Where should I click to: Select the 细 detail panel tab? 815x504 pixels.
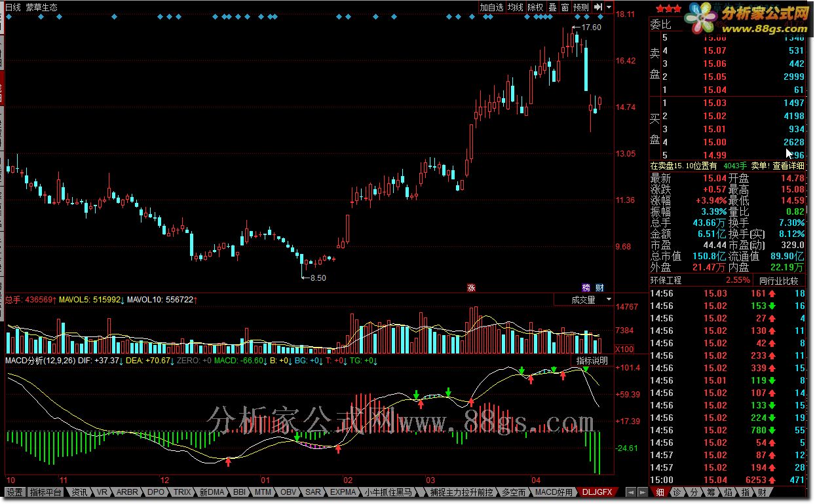click(x=660, y=492)
